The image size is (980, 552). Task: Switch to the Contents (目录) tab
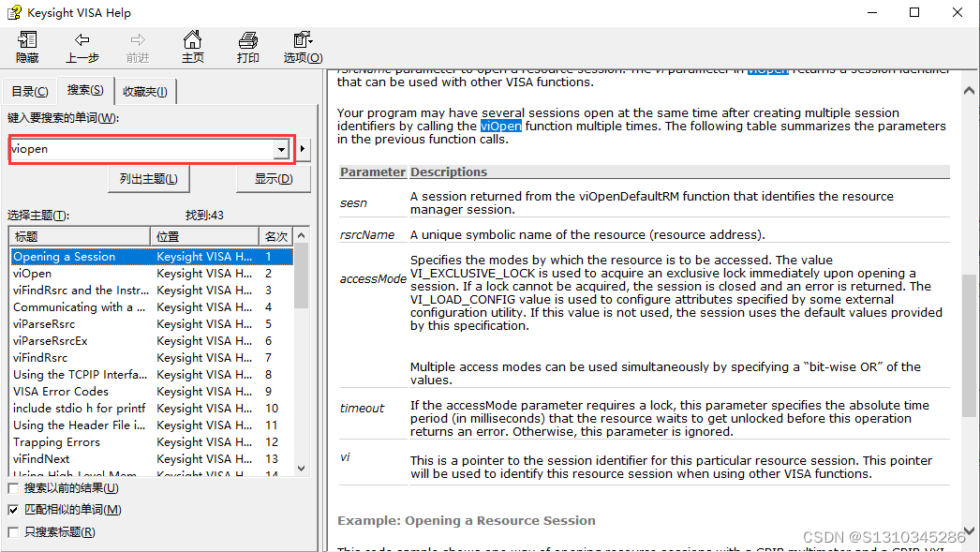[29, 92]
